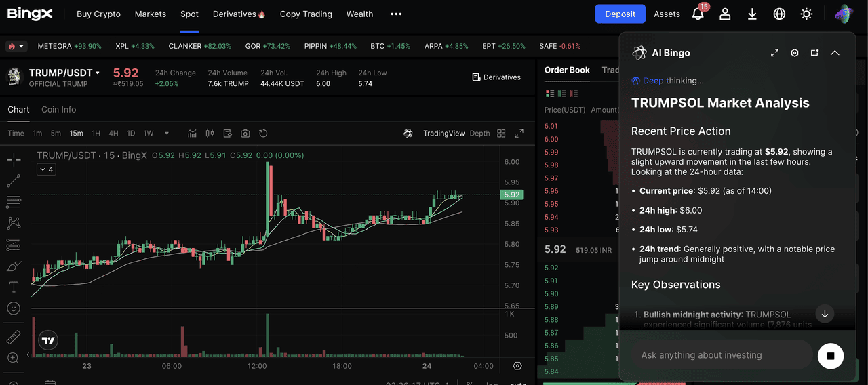Open more timeframes dropdown arrow
The height and width of the screenshot is (385, 868).
pyautogui.click(x=167, y=134)
